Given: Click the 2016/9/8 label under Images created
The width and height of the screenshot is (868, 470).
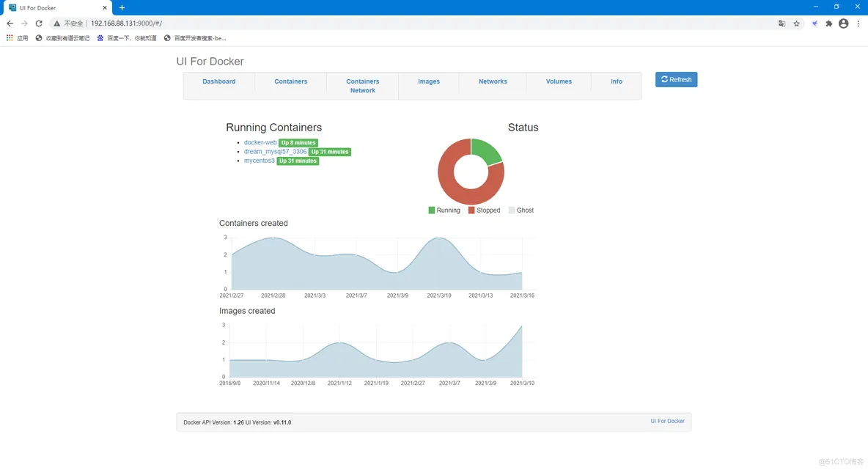Looking at the screenshot, I should coord(229,383).
